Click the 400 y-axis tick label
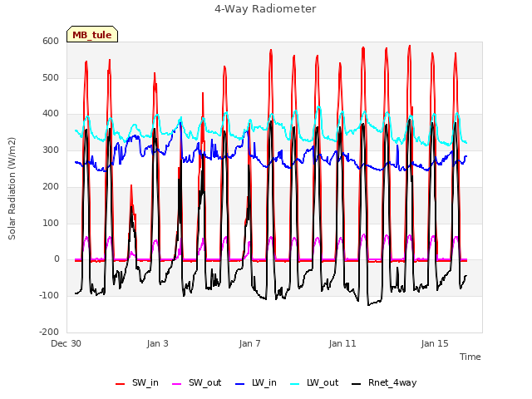The image size is (532, 399). 51,114
